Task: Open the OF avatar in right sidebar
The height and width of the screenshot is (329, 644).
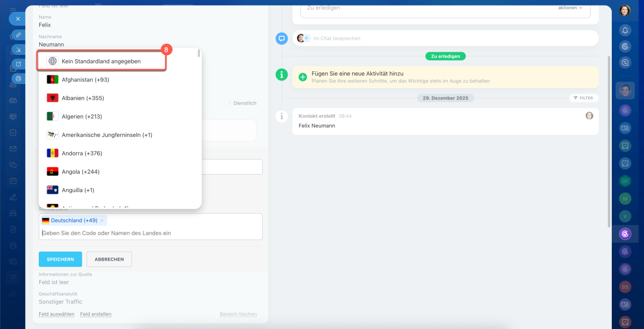Action: pos(625,181)
